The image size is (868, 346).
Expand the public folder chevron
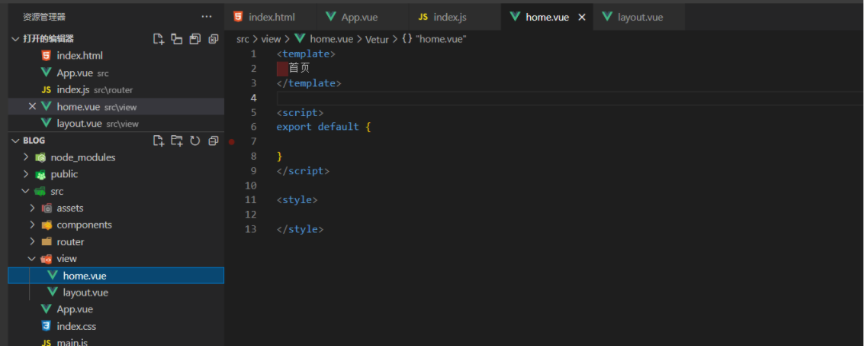click(25, 174)
